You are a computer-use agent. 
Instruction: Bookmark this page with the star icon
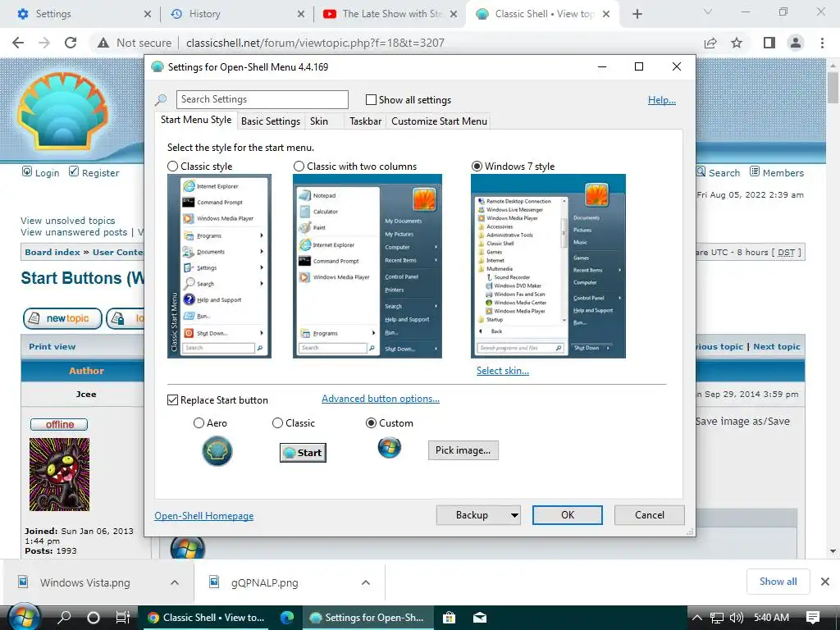point(737,43)
